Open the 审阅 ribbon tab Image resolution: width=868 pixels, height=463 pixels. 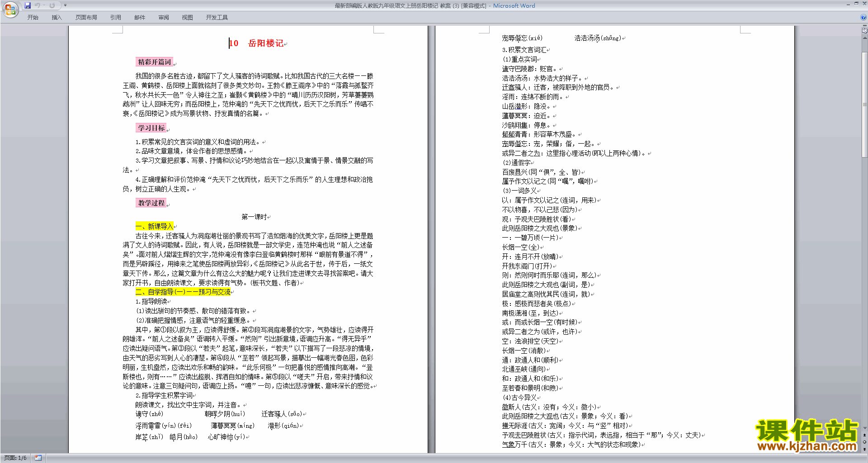click(x=164, y=18)
